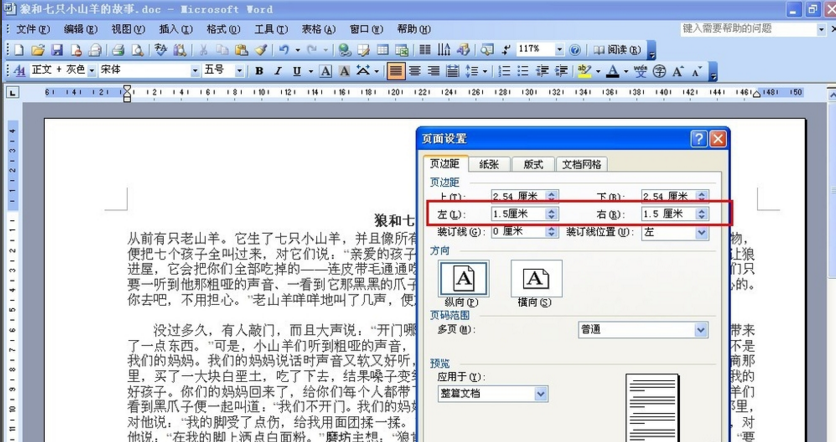Select the 横向 landscape orientation
The image size is (836, 442).
[536, 278]
